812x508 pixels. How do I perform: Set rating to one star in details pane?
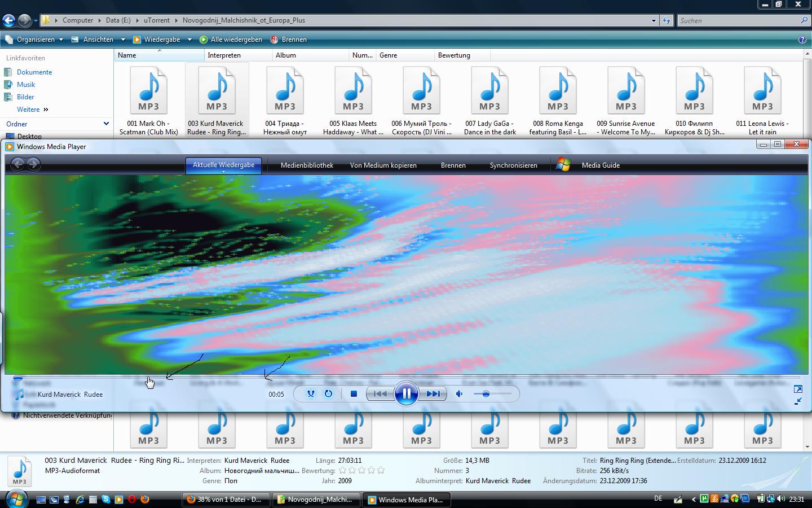pyautogui.click(x=342, y=470)
